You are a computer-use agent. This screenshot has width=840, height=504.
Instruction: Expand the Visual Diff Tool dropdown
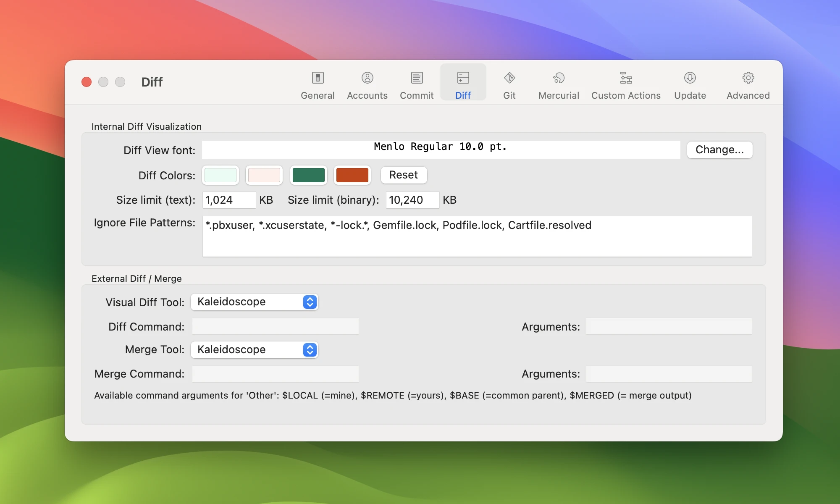pyautogui.click(x=254, y=302)
